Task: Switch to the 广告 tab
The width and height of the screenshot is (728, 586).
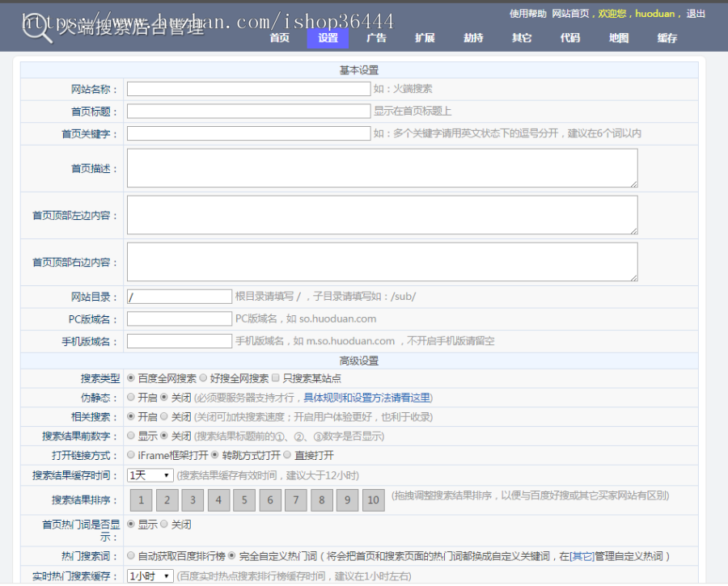Action: [376, 37]
